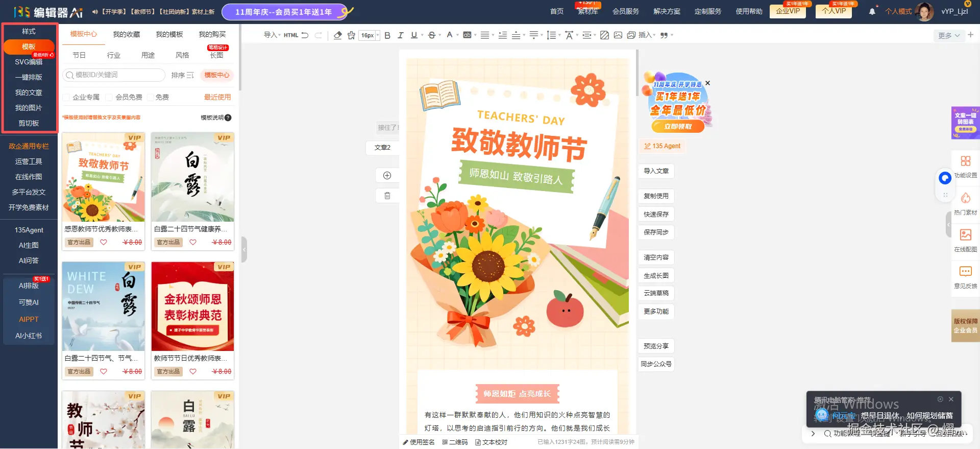Click the line spacing icon
This screenshot has height=449, width=980.
click(551, 35)
